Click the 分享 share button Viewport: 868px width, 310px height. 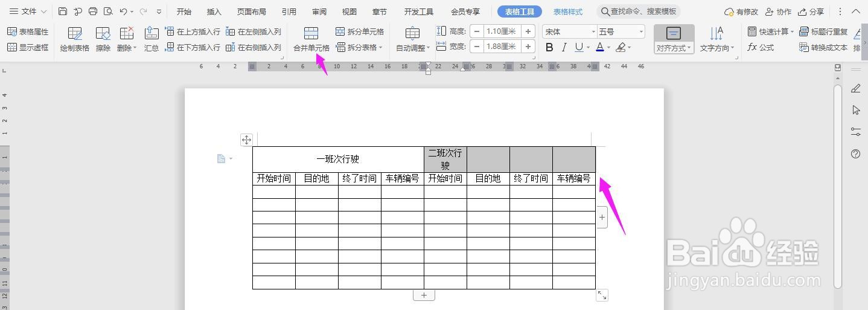(811, 11)
